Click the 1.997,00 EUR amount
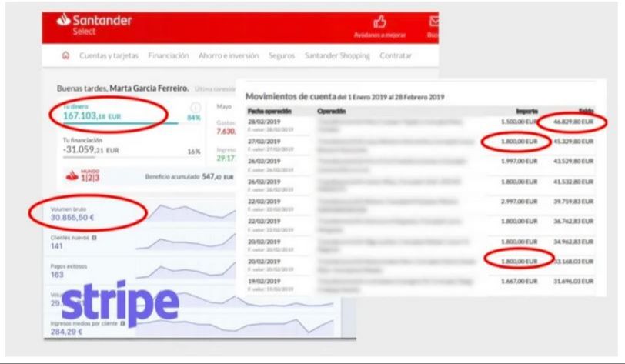The height and width of the screenshot is (364, 625). (520, 161)
